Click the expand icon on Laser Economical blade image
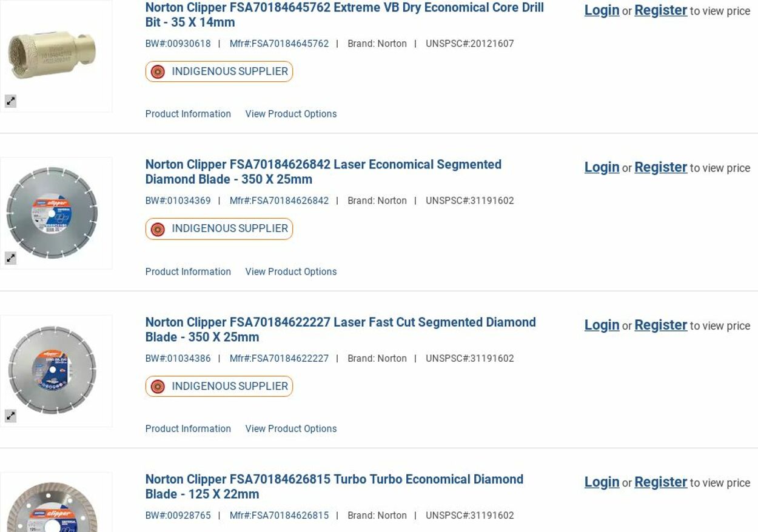The image size is (758, 532). tap(10, 258)
